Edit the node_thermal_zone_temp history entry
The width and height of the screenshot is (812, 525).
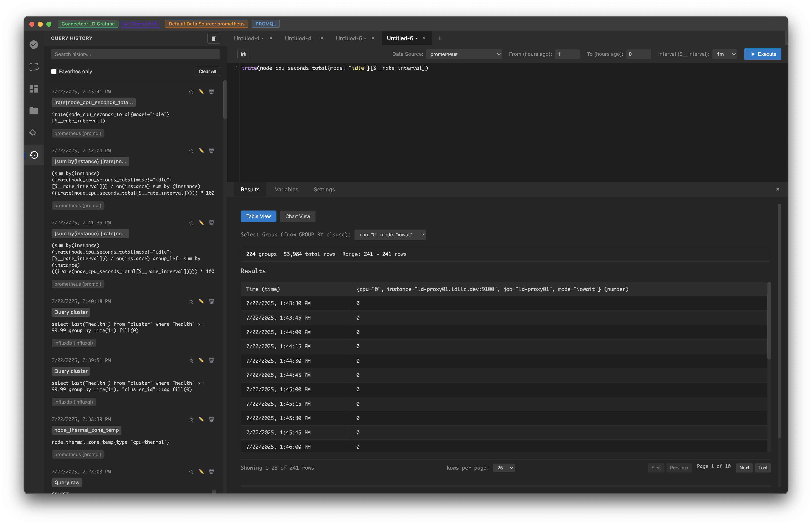pos(201,419)
